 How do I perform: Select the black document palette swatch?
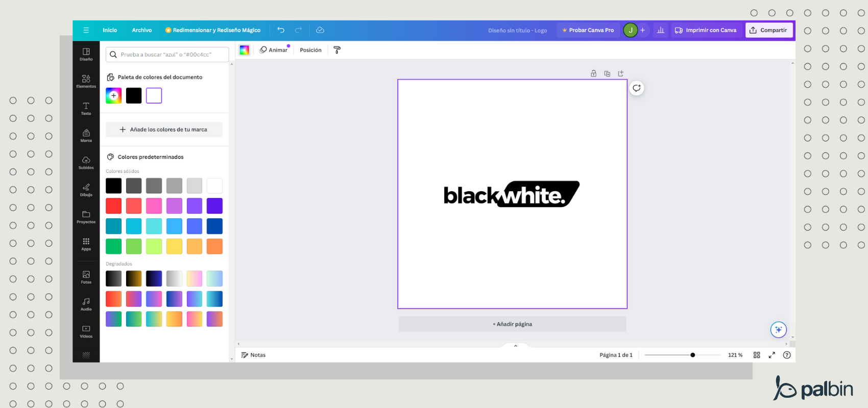(x=134, y=95)
